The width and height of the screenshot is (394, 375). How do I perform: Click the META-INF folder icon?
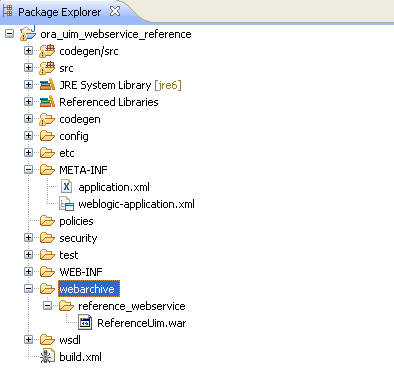point(47,170)
